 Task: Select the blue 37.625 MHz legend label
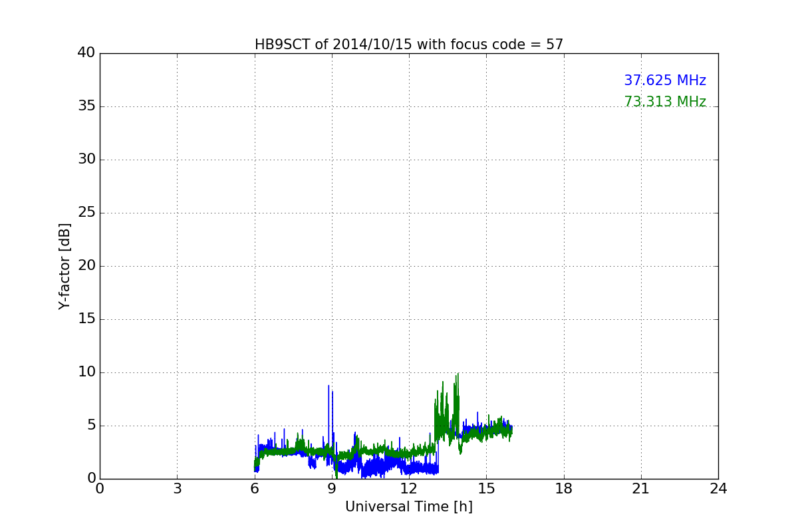tap(665, 80)
